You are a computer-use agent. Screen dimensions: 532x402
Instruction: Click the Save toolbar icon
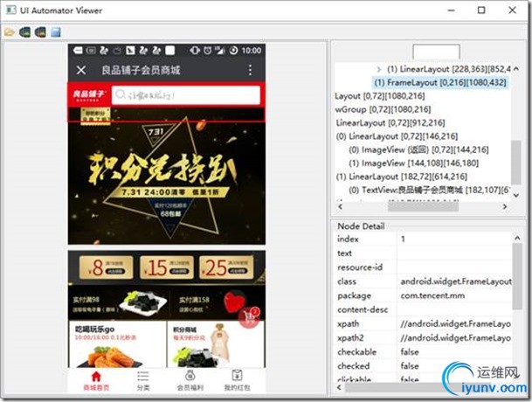(x=56, y=32)
